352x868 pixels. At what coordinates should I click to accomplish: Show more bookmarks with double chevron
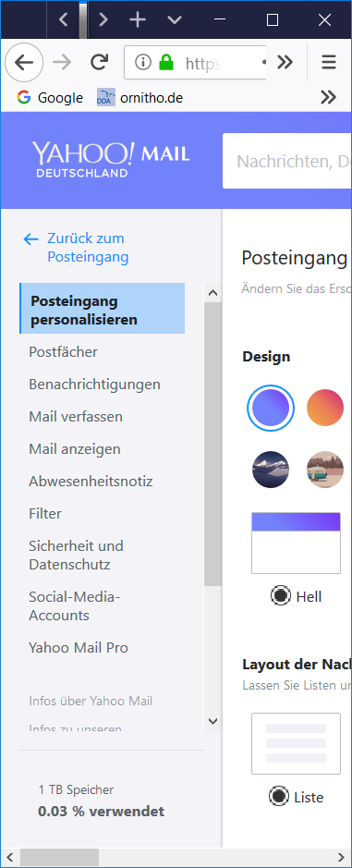coord(328,98)
